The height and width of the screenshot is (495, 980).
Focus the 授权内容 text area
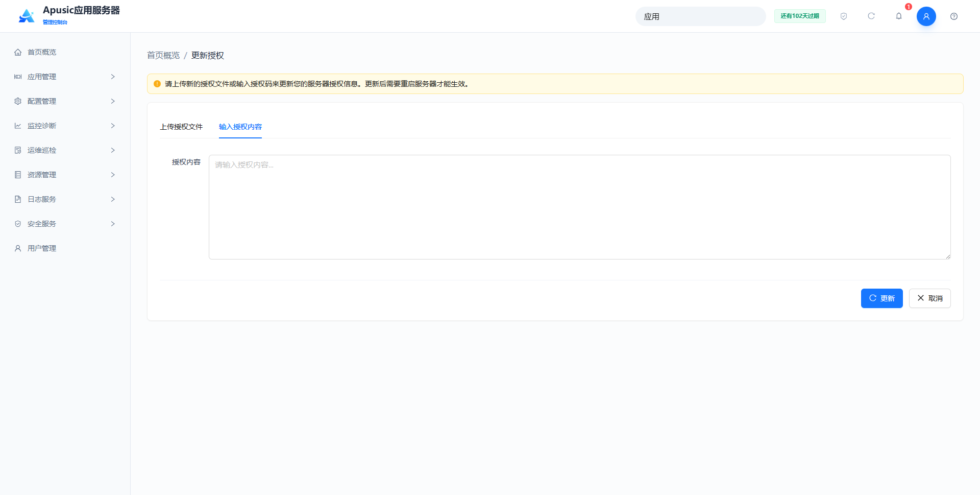point(580,207)
